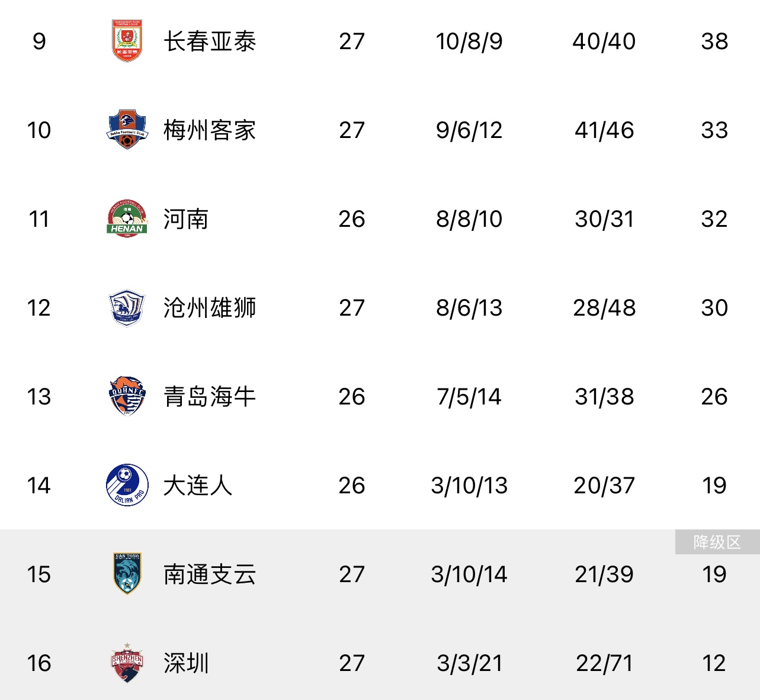
Task: Open the Henan green team logo
Action: [127, 219]
